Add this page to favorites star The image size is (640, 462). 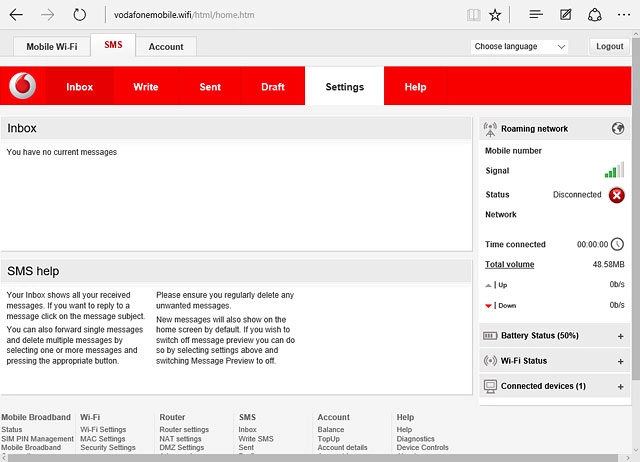pyautogui.click(x=496, y=15)
